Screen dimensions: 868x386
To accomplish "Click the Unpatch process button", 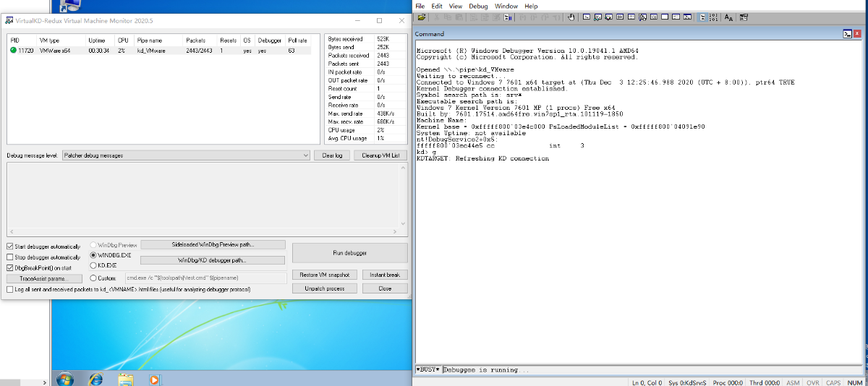I will click(x=325, y=288).
